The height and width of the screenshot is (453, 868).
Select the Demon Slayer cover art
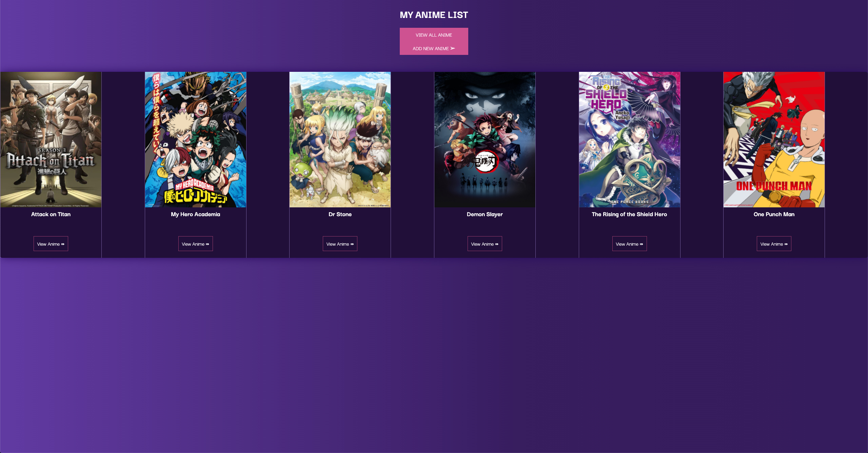pos(485,140)
